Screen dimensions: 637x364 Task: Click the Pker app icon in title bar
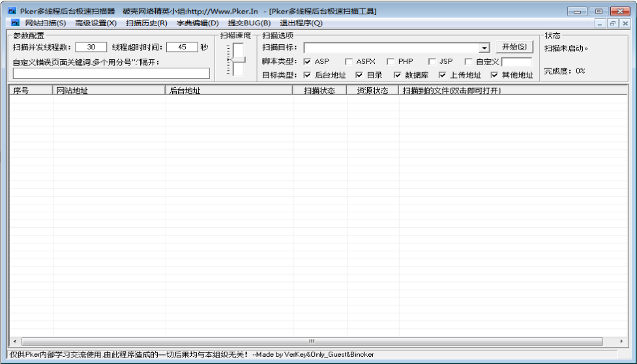click(11, 11)
